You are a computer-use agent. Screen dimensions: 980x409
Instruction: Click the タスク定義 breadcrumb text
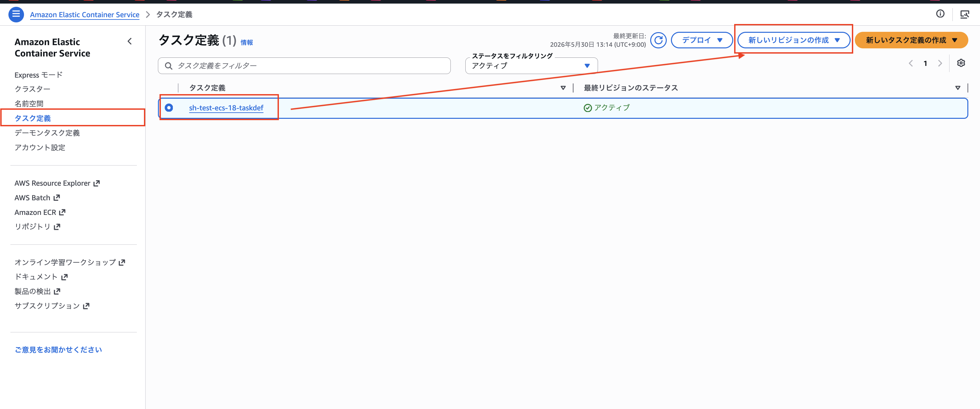click(x=174, y=15)
